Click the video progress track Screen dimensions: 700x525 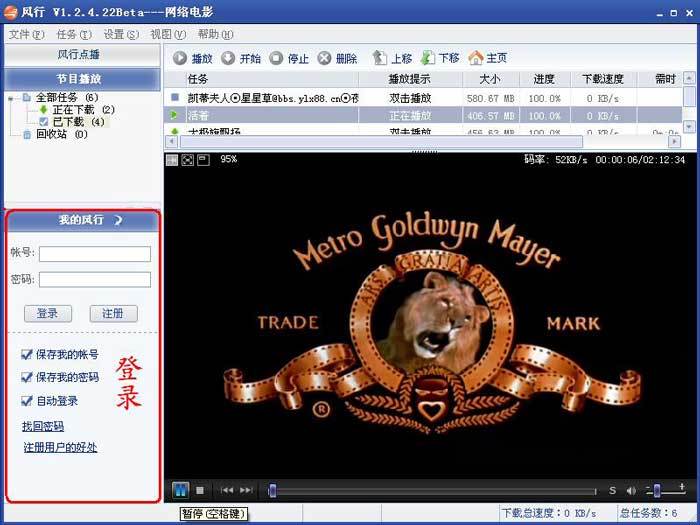(x=433, y=491)
